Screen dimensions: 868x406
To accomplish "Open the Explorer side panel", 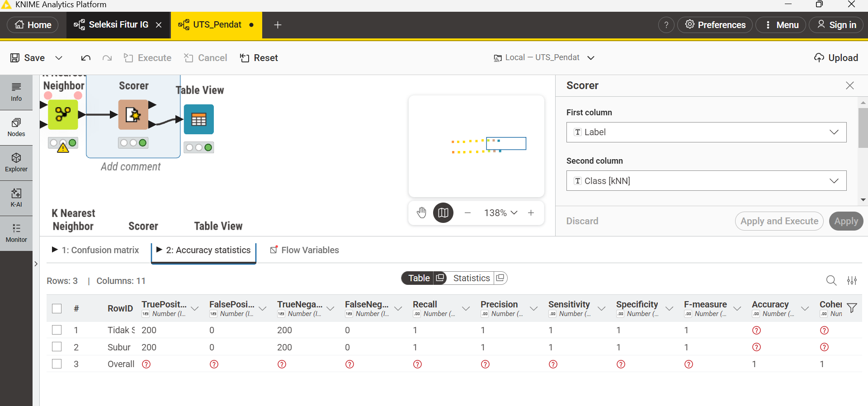I will 16,163.
